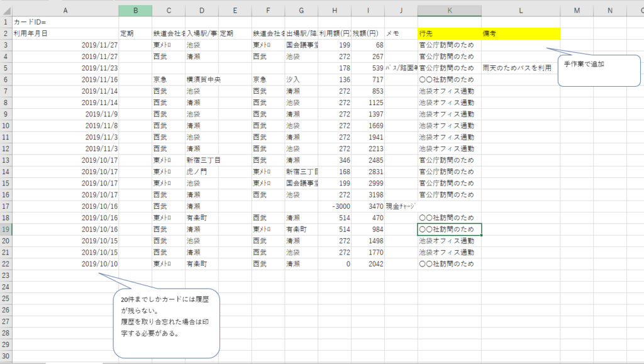The width and height of the screenshot is (644, 364).
Task: Click the yellow 備考 header cell
Action: tap(520, 33)
